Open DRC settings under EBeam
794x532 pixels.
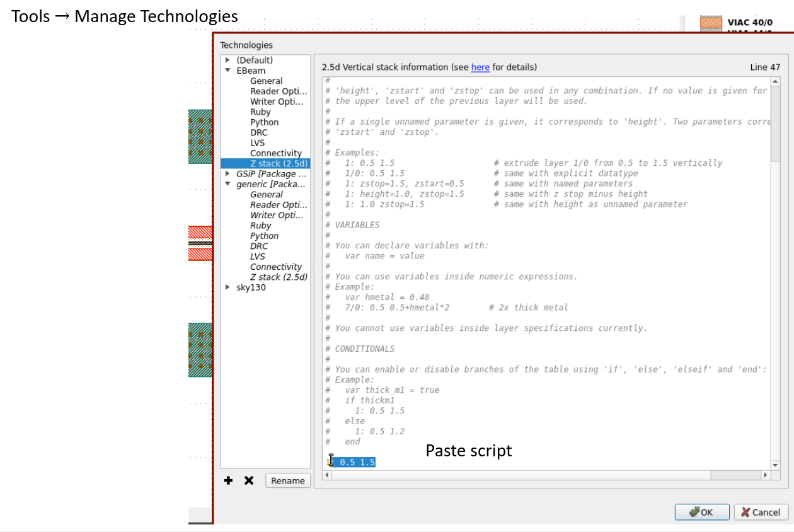258,132
